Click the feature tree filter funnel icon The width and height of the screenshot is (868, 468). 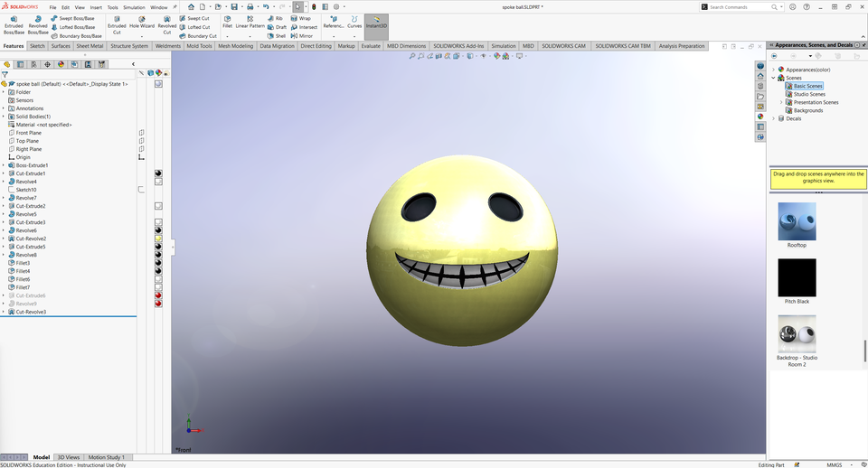[5, 75]
